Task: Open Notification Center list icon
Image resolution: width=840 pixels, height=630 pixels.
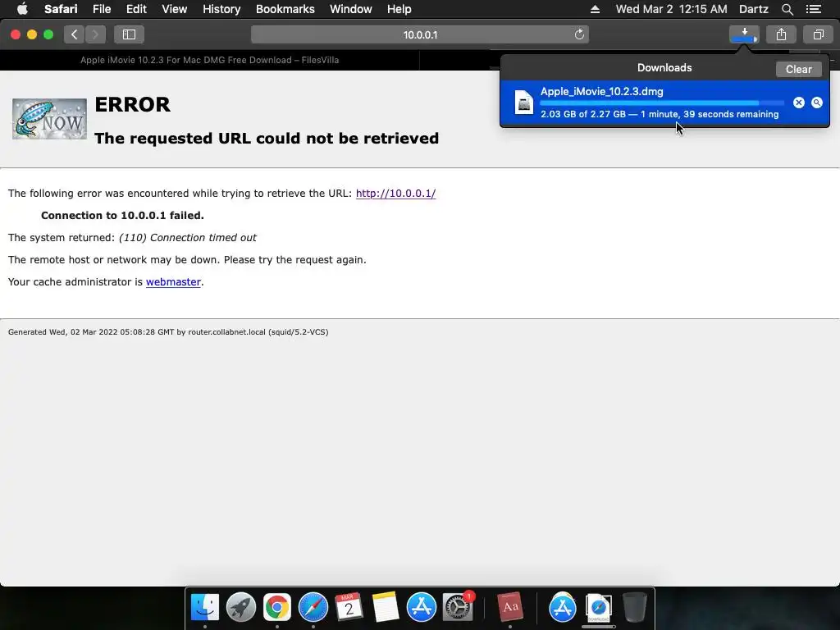Action: coord(814,9)
